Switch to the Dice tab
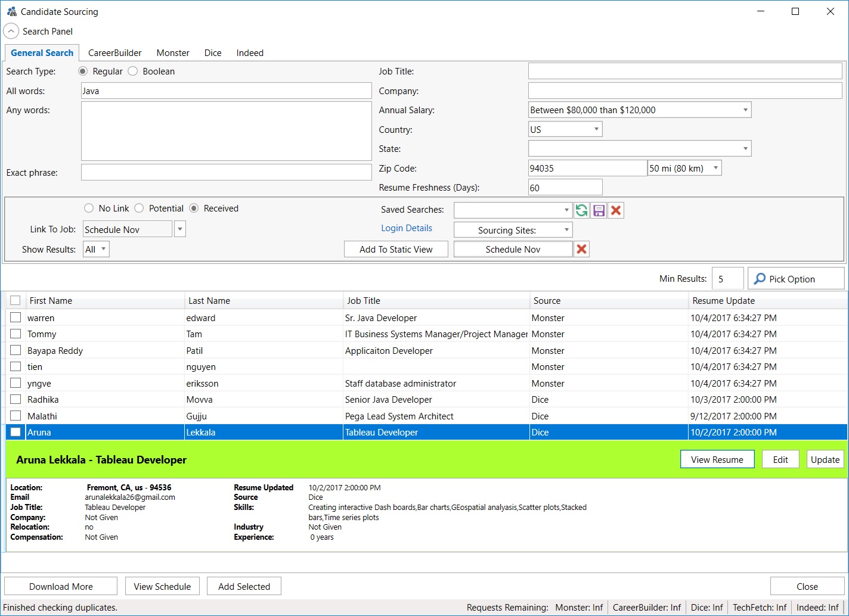Image resolution: width=849 pixels, height=616 pixels. [213, 53]
